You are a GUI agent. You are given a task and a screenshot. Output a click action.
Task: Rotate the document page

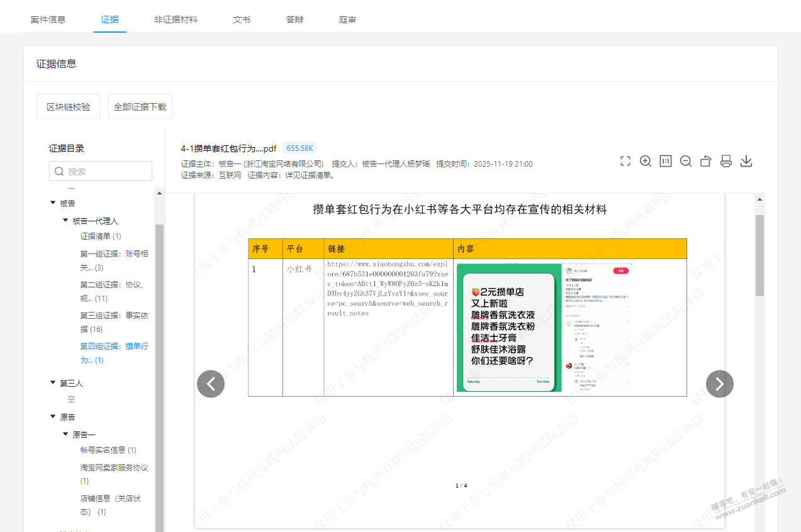pyautogui.click(x=705, y=161)
